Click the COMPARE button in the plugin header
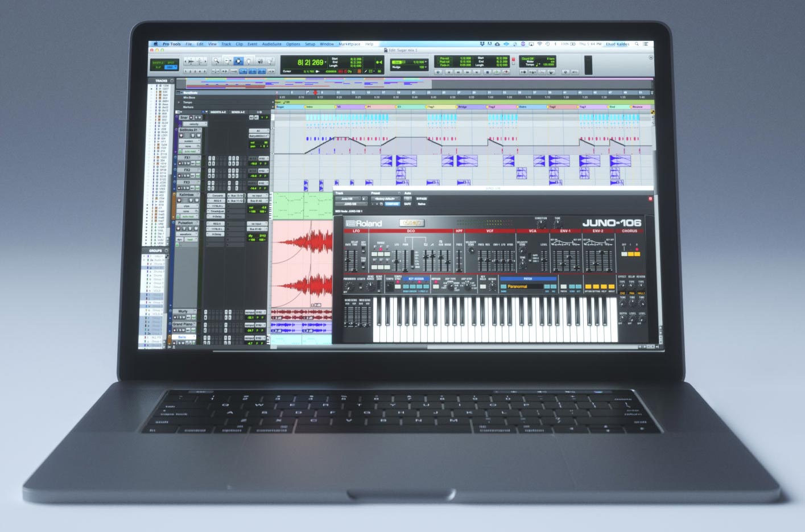805x532 pixels. [x=392, y=204]
